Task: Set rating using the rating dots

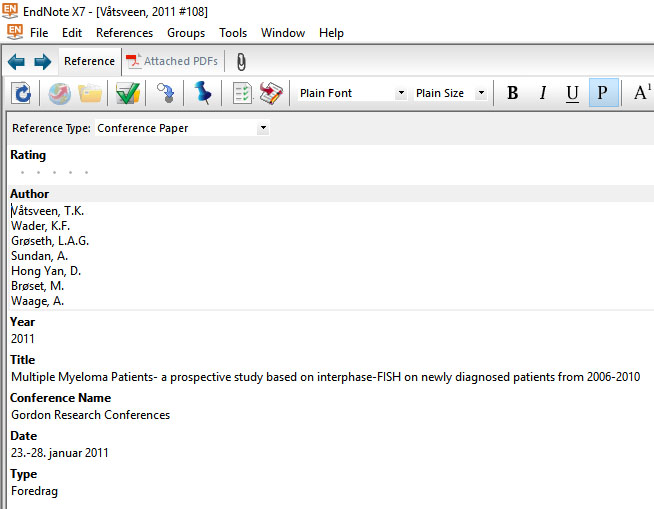Action: (54, 172)
